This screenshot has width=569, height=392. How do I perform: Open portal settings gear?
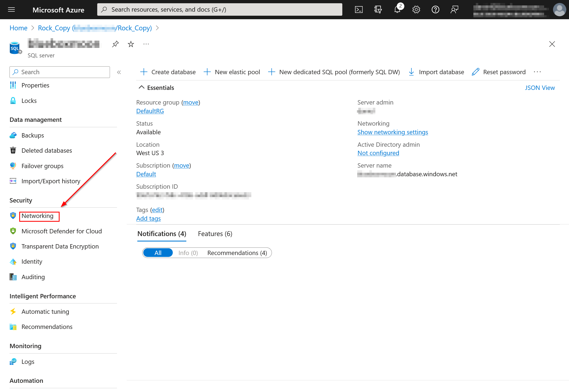click(x=416, y=10)
